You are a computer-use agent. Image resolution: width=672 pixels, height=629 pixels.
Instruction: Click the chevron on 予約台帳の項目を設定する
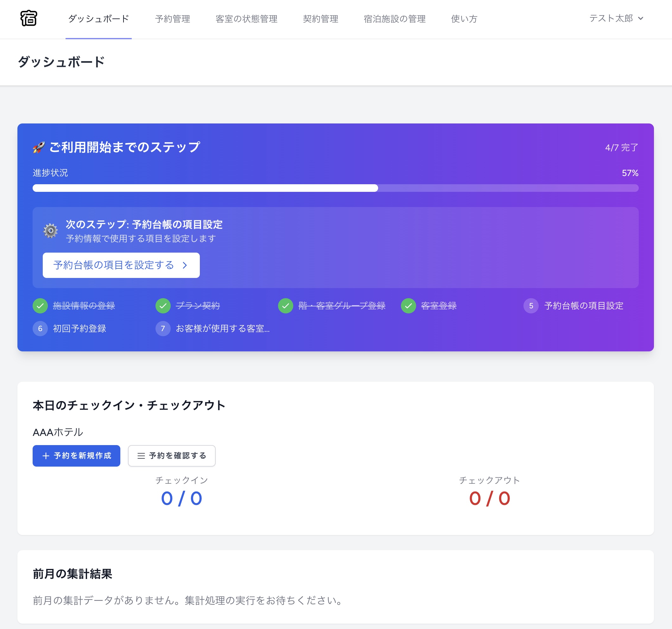pyautogui.click(x=185, y=266)
